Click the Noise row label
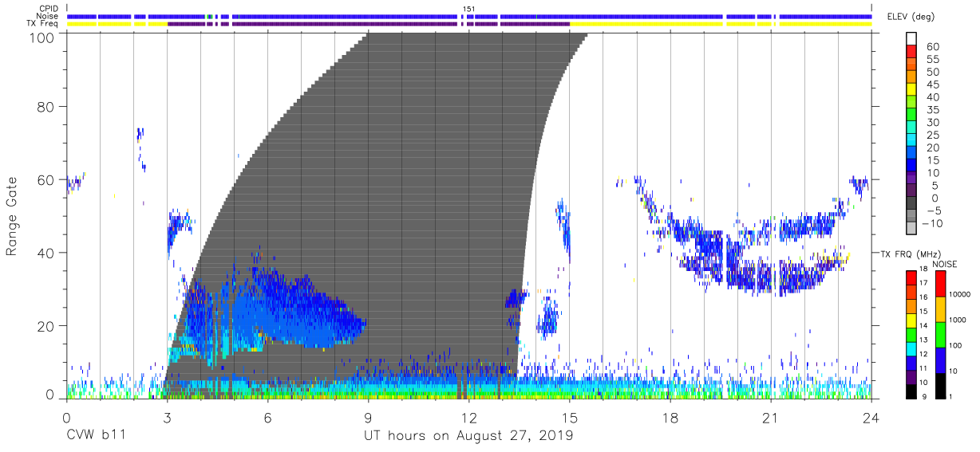The height and width of the screenshot is (452, 980). (47, 17)
